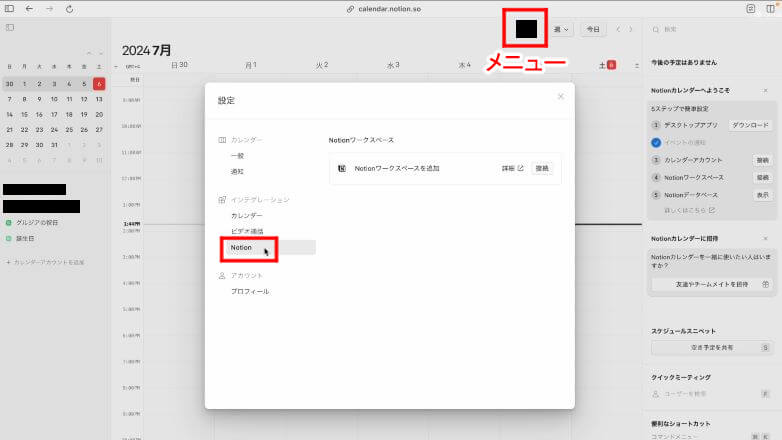
Task: Click 接続 for カレンダーアカウント
Action: point(763,160)
